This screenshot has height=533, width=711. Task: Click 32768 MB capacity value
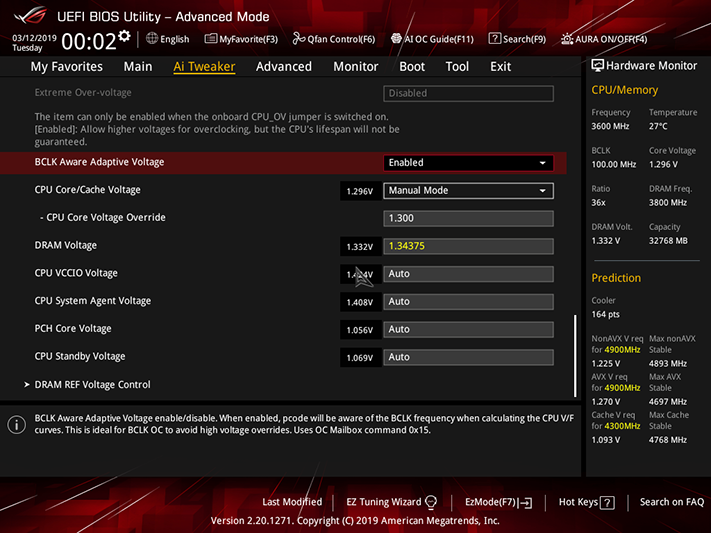[x=668, y=240]
